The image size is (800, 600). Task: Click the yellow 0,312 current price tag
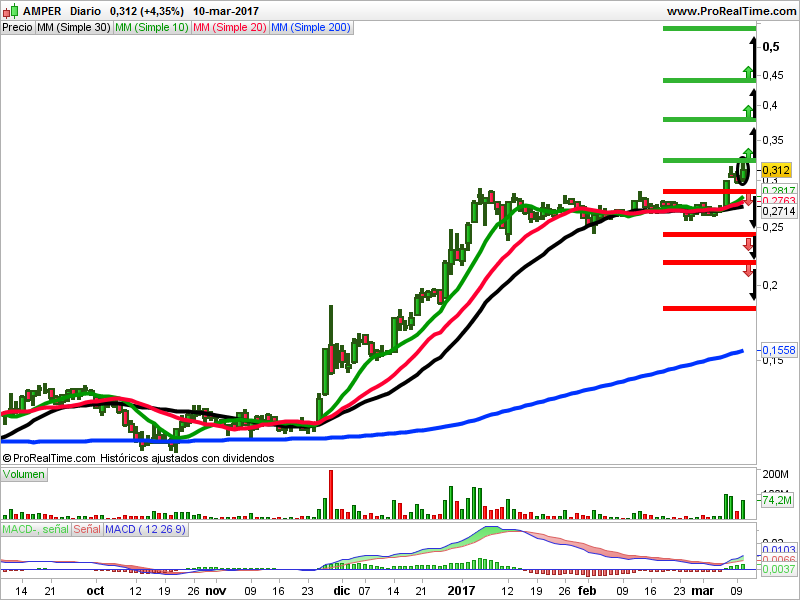pos(776,171)
